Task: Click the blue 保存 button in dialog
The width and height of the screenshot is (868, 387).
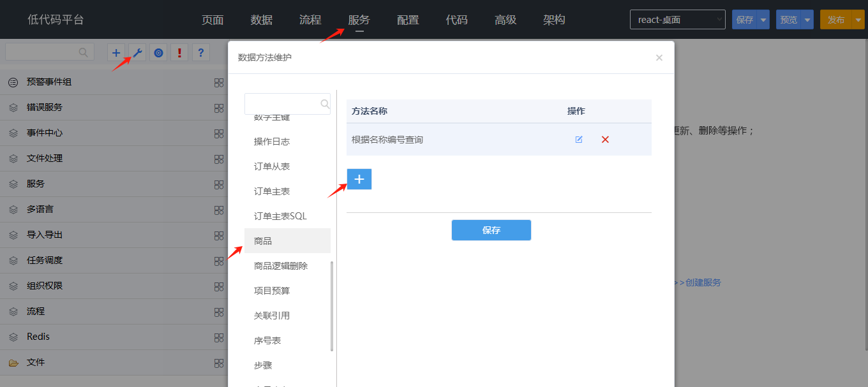Action: pos(491,230)
